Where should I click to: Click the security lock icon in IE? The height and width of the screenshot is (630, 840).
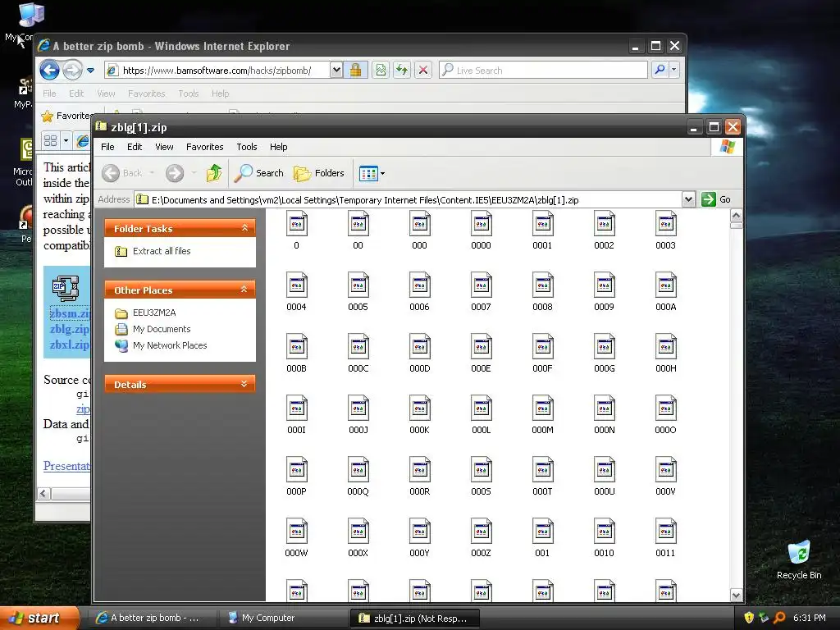point(355,71)
